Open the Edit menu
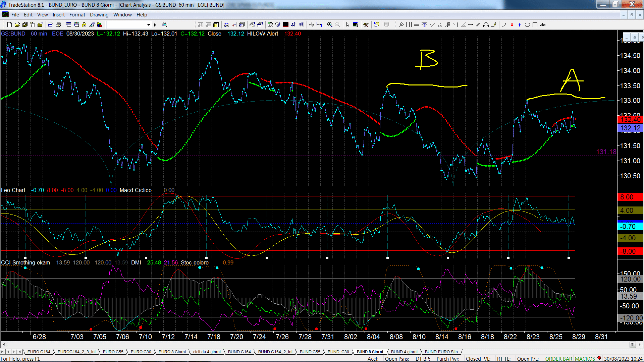This screenshot has height=362, width=644. 28,15
